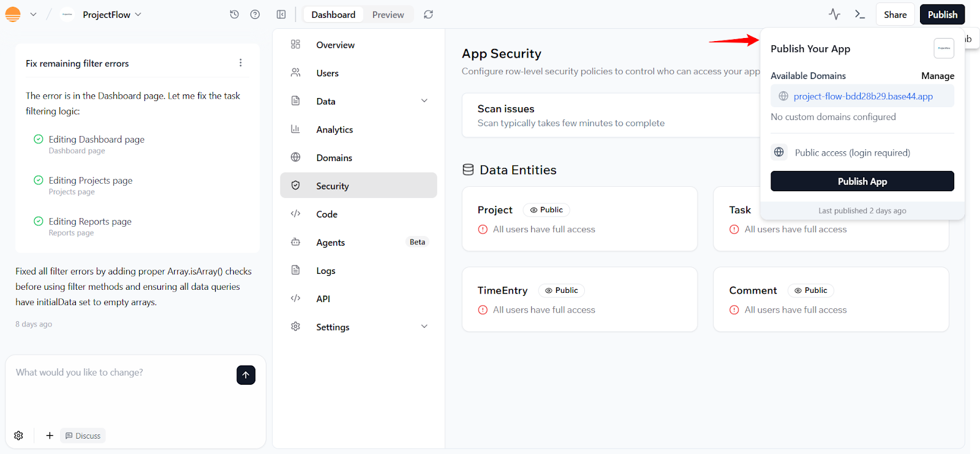980x454 pixels.
Task: Click the Task entity title
Action: tap(740, 210)
